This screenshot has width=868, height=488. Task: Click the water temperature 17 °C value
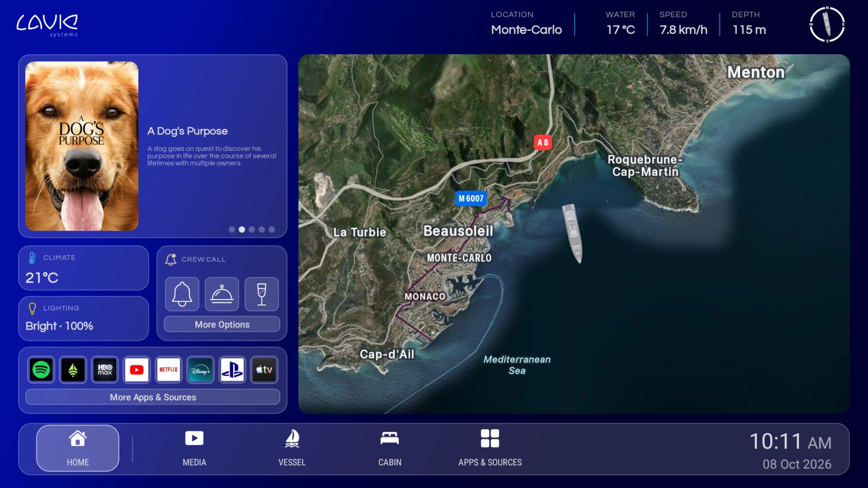click(x=621, y=30)
